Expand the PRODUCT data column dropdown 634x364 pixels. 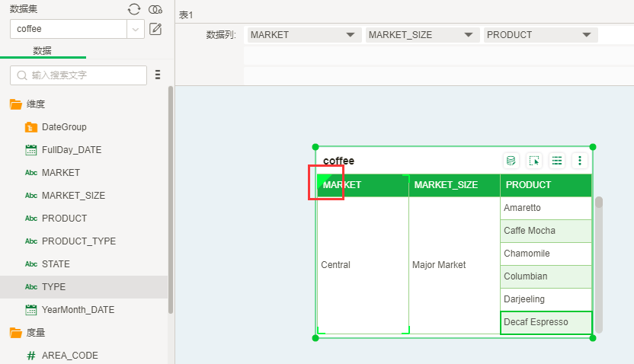coord(586,35)
